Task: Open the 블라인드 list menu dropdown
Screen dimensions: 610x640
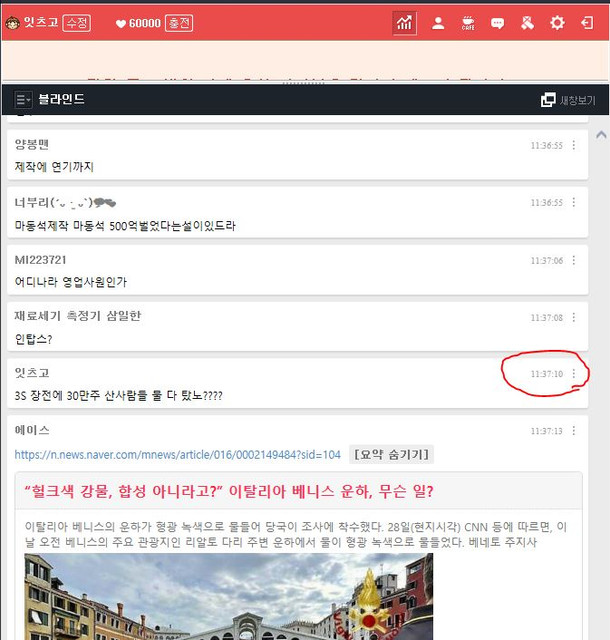Action: point(23,99)
